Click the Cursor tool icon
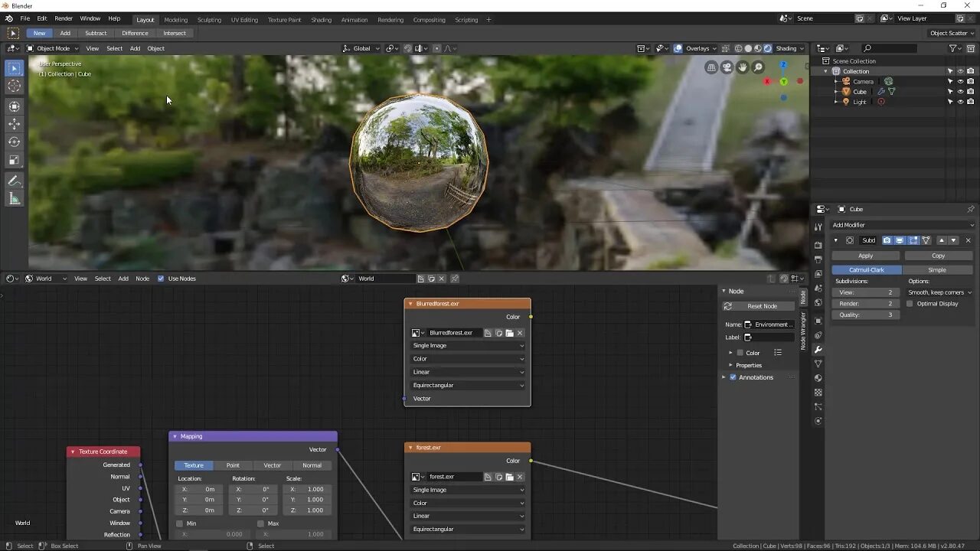This screenshot has height=551, width=980. [x=15, y=86]
